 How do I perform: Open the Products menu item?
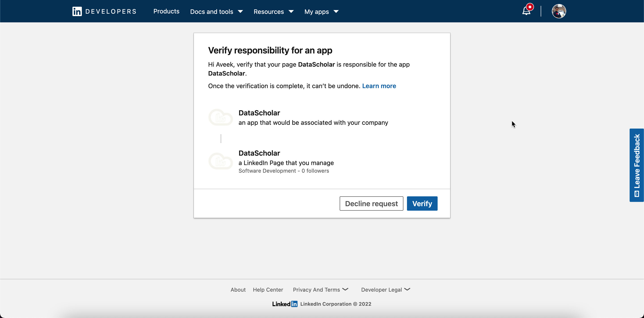click(166, 11)
